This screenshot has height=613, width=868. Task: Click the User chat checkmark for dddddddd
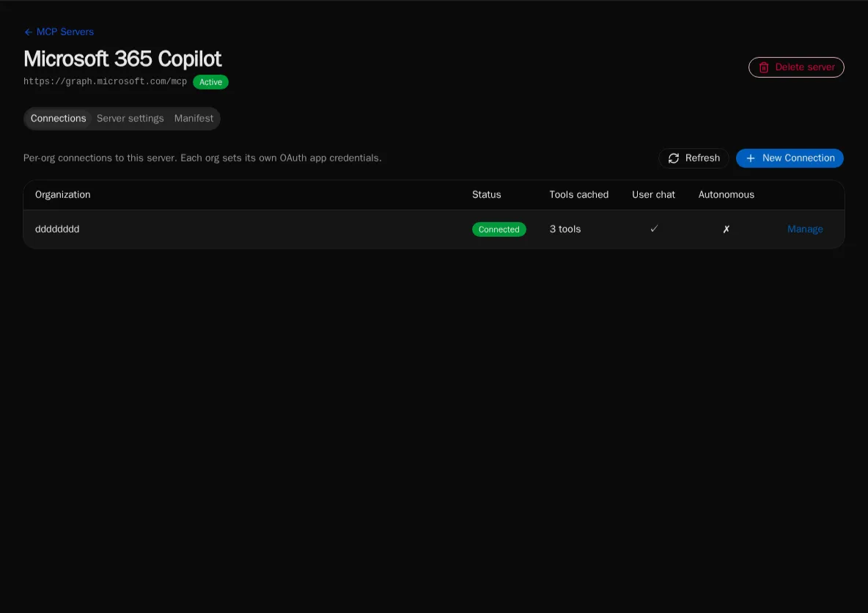coord(654,229)
